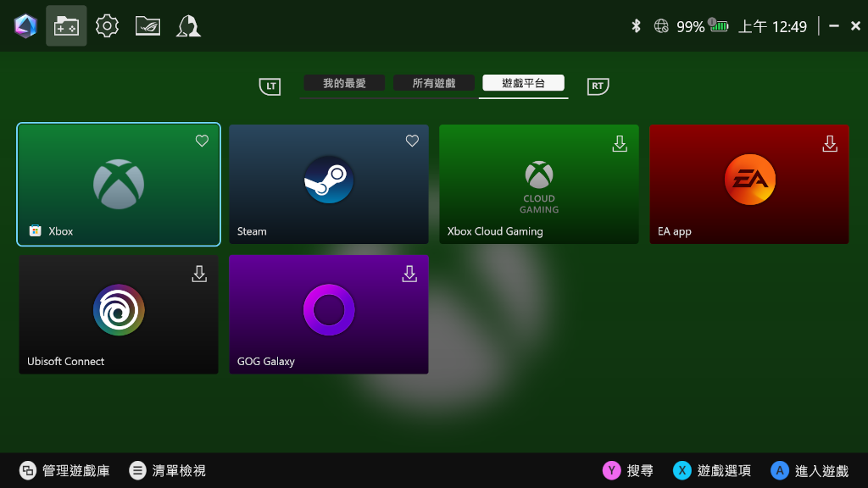Toggle favorite heart on Steam tile
Image resolution: width=868 pixels, height=488 pixels.
pos(412,141)
